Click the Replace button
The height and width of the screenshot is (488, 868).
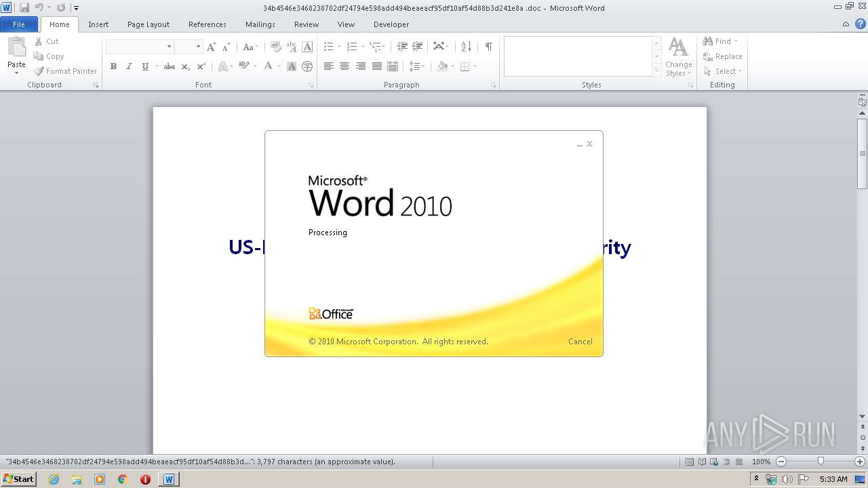(x=723, y=56)
